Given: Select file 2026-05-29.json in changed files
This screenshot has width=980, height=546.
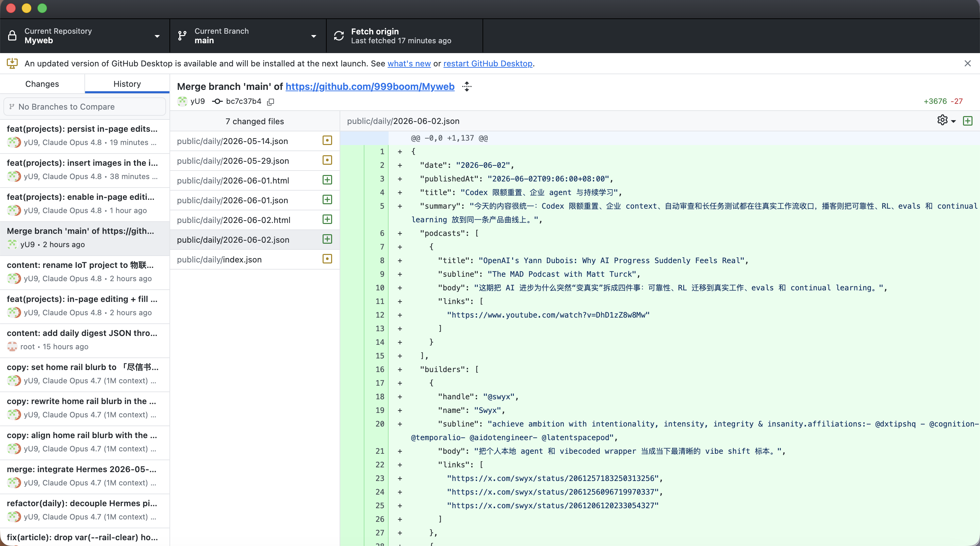Looking at the screenshot, I should 255,161.
